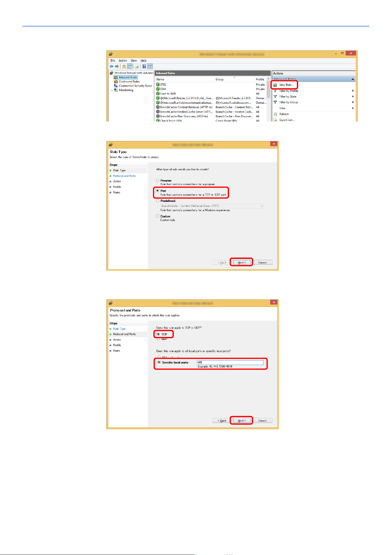Select the Outbound Rules tree icon
Screen dimensions: 392x555
[116, 82]
